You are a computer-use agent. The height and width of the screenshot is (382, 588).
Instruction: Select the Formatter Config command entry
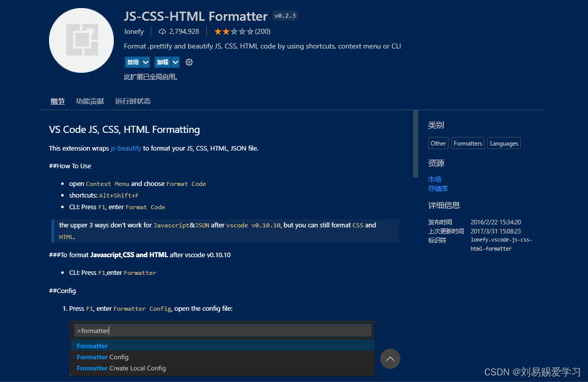point(223,357)
